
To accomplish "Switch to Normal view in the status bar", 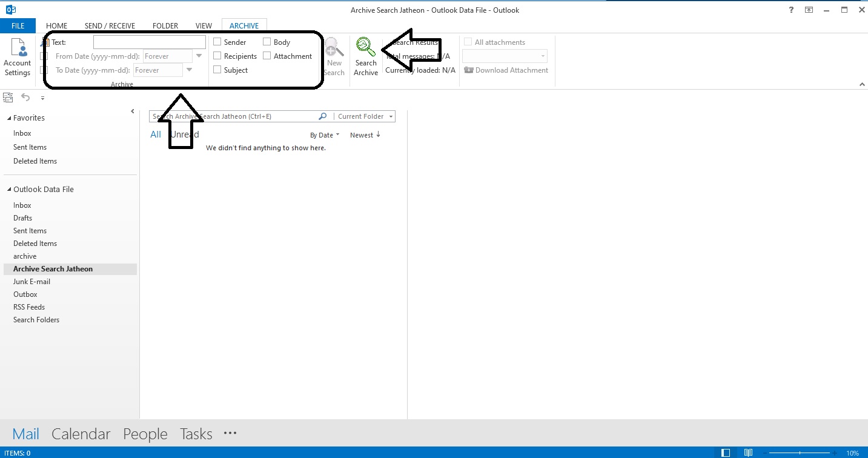I will 726,453.
